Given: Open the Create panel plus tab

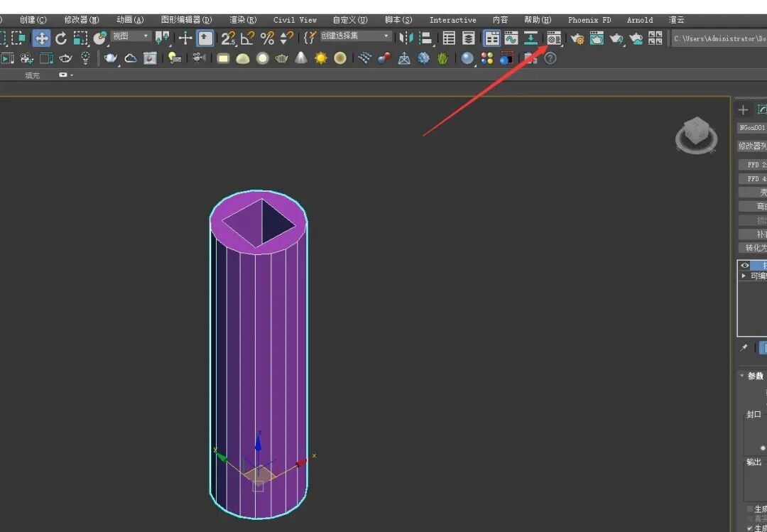Looking at the screenshot, I should 743,109.
